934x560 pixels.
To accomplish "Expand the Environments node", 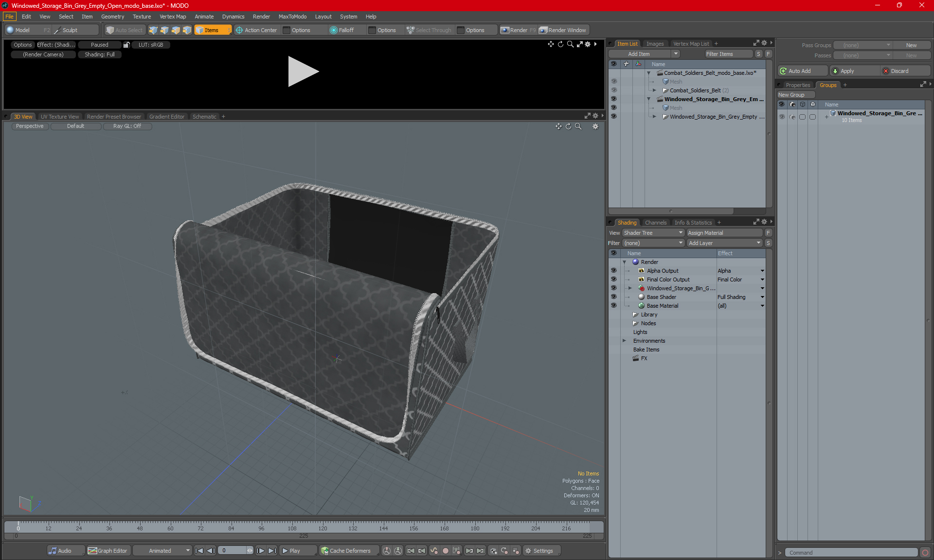I will coord(624,341).
